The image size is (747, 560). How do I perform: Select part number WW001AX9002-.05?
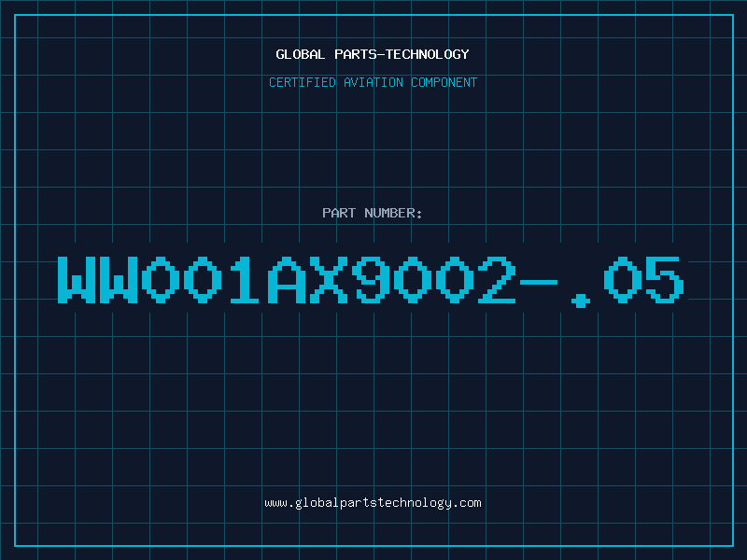coord(371,281)
